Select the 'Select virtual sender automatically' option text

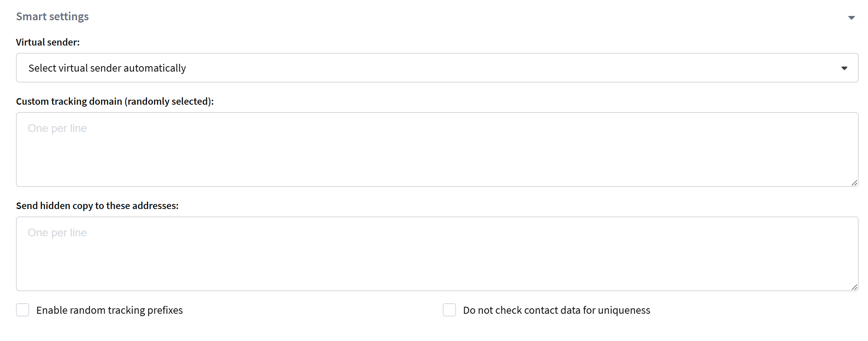pyautogui.click(x=107, y=68)
